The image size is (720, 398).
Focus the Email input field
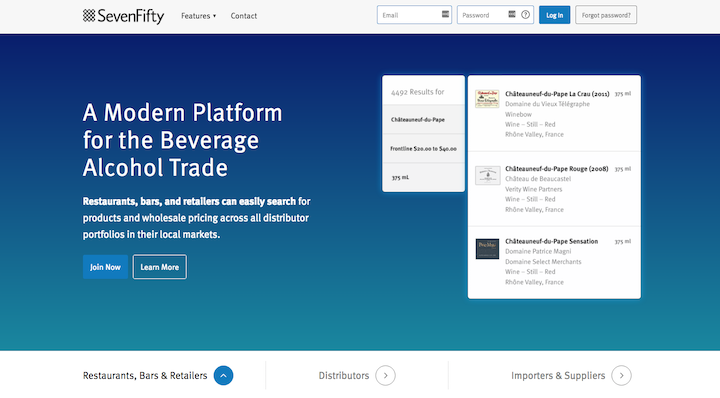point(414,15)
